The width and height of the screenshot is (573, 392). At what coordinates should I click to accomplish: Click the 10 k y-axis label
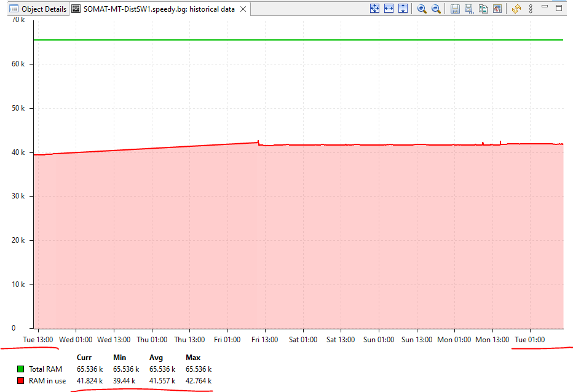point(18,284)
